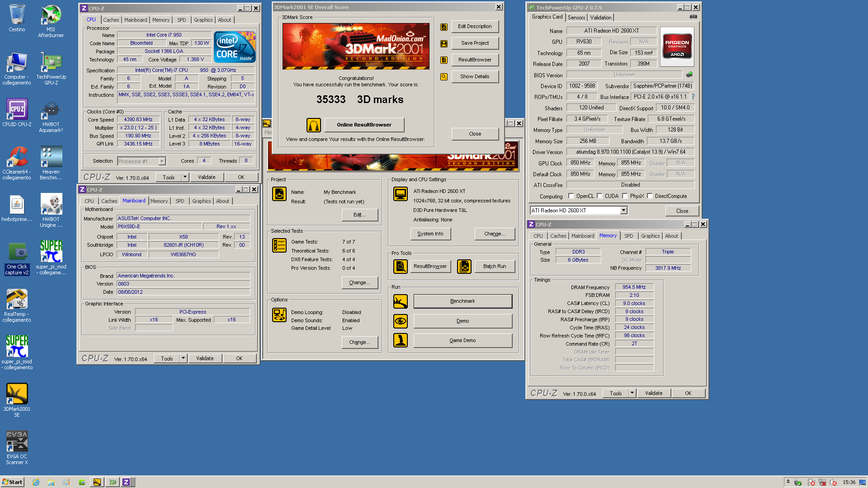This screenshot has width=868, height=488.
Task: Open the About tab in top CPU-Z window
Action: pos(225,20)
